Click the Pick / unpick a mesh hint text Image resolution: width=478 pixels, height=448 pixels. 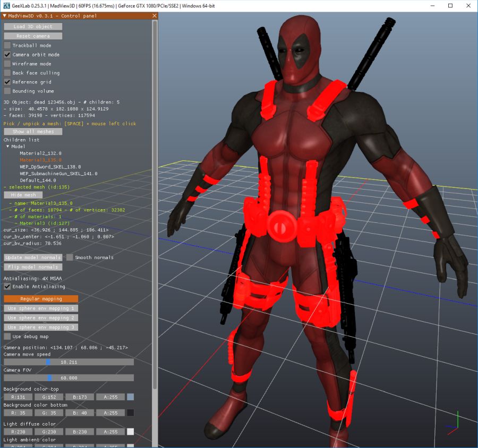point(70,124)
